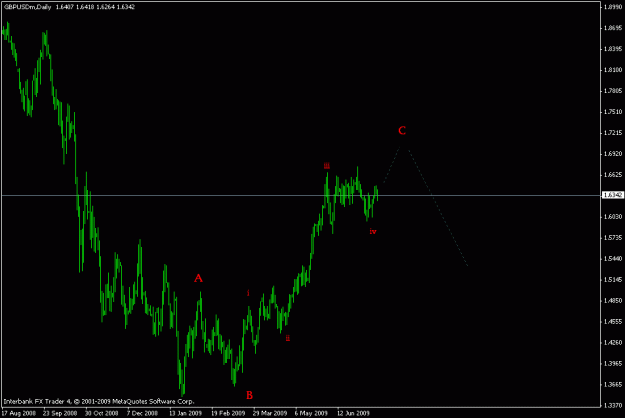Click the 1.7510 price axis label

pos(613,112)
